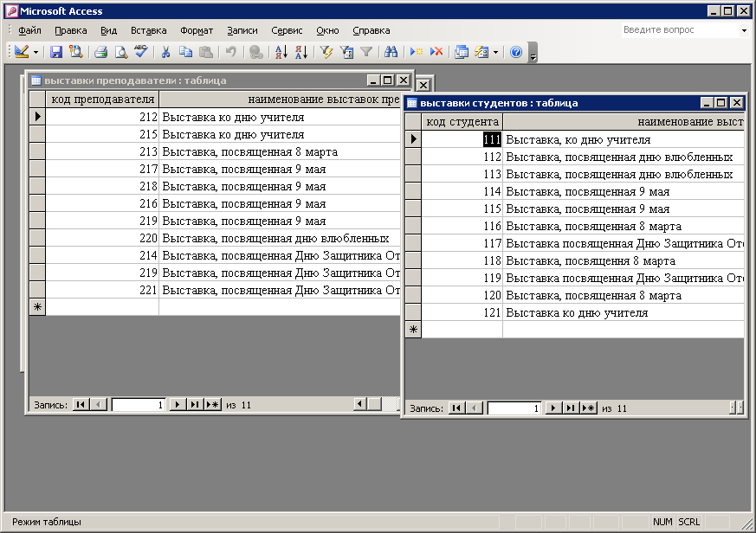This screenshot has width=756, height=533.
Task: Open the Файл menu
Action: click(x=29, y=30)
